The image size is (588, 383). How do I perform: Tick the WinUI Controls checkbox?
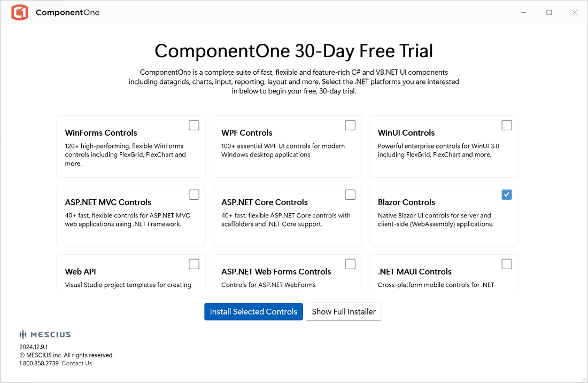[507, 125]
